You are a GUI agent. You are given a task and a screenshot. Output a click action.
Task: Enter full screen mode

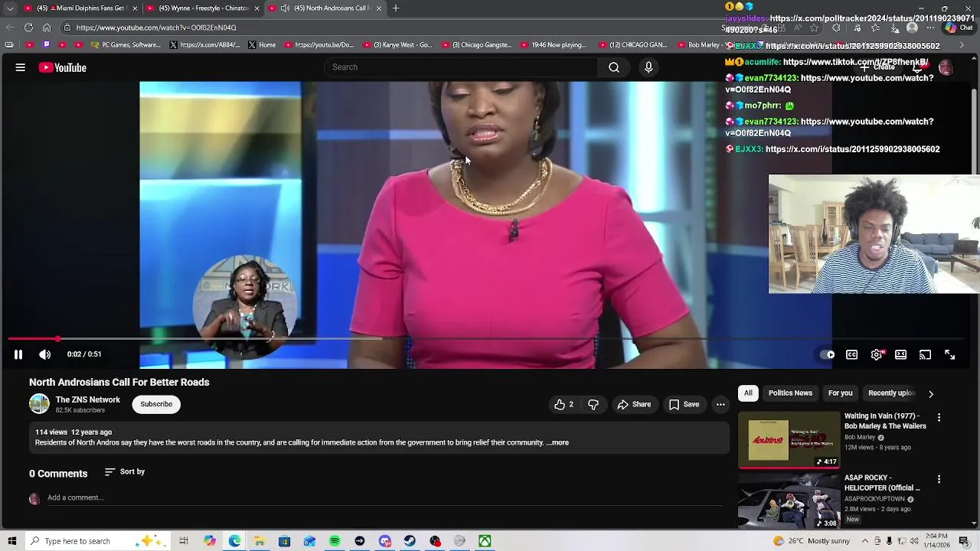tap(950, 354)
